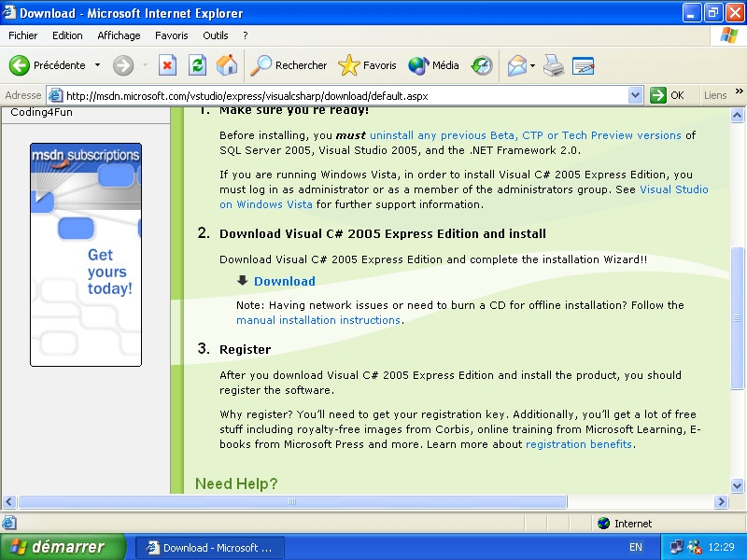Click the address bar URL field

click(345, 96)
